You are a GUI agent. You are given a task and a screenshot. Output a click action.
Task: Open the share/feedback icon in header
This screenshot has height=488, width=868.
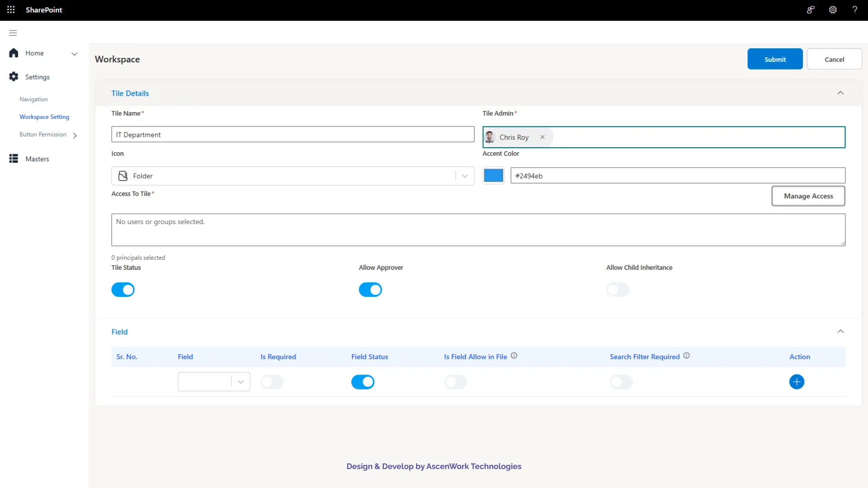pos(811,9)
